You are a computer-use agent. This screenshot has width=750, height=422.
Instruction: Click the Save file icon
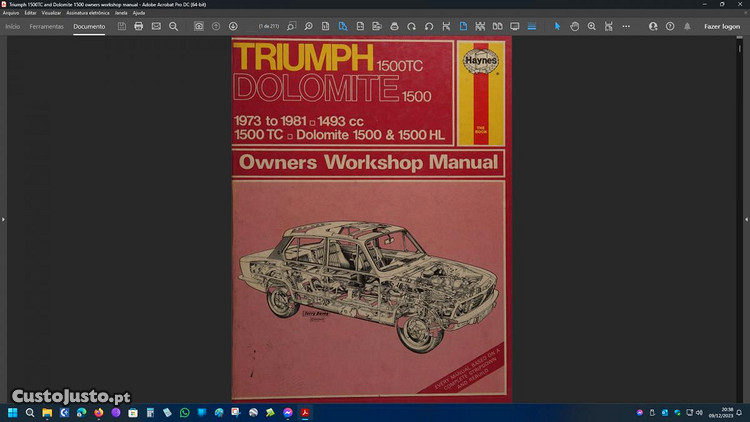pos(122,26)
